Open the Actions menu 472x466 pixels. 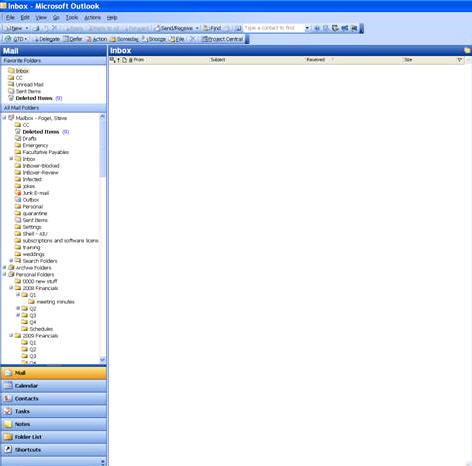click(92, 17)
